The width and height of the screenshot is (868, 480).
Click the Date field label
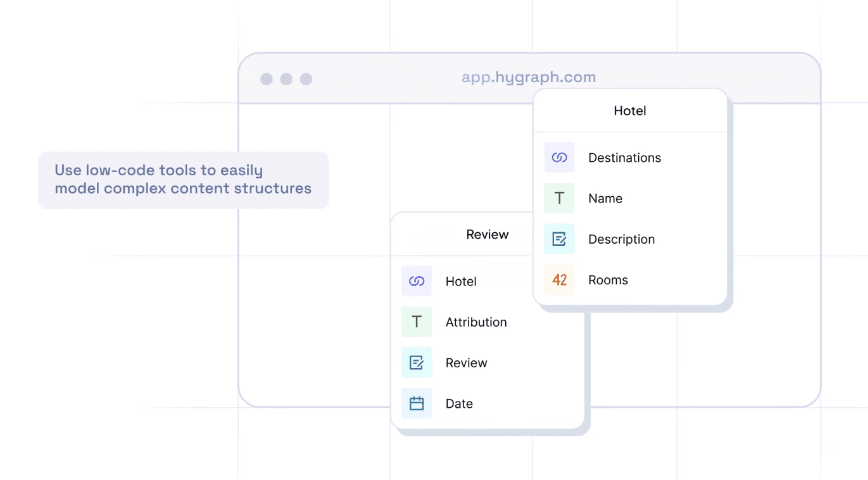point(459,404)
